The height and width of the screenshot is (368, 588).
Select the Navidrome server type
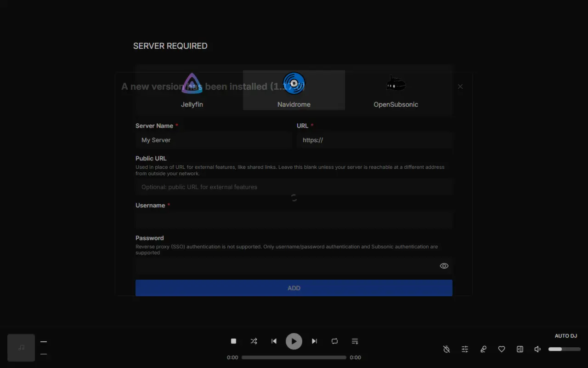tap(294, 90)
